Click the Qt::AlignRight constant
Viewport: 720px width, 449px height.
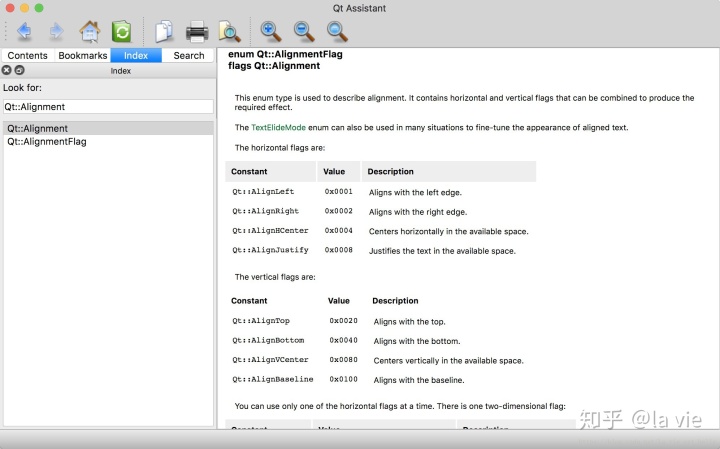click(265, 211)
